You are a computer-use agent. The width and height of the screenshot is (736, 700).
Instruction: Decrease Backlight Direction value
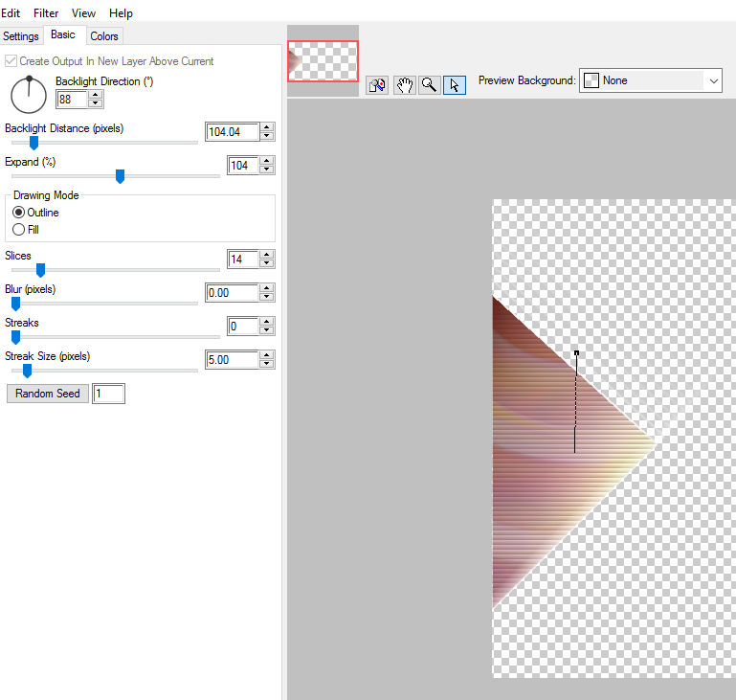coord(96,103)
